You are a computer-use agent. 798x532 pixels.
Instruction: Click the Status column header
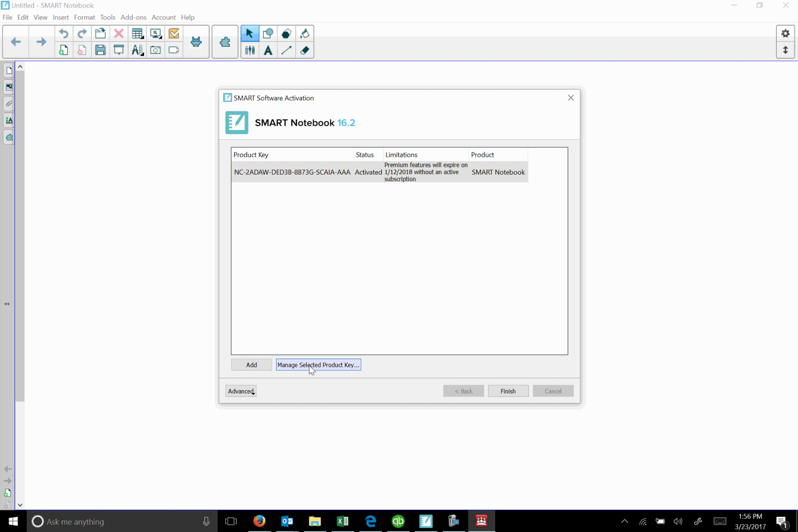[x=368, y=155]
